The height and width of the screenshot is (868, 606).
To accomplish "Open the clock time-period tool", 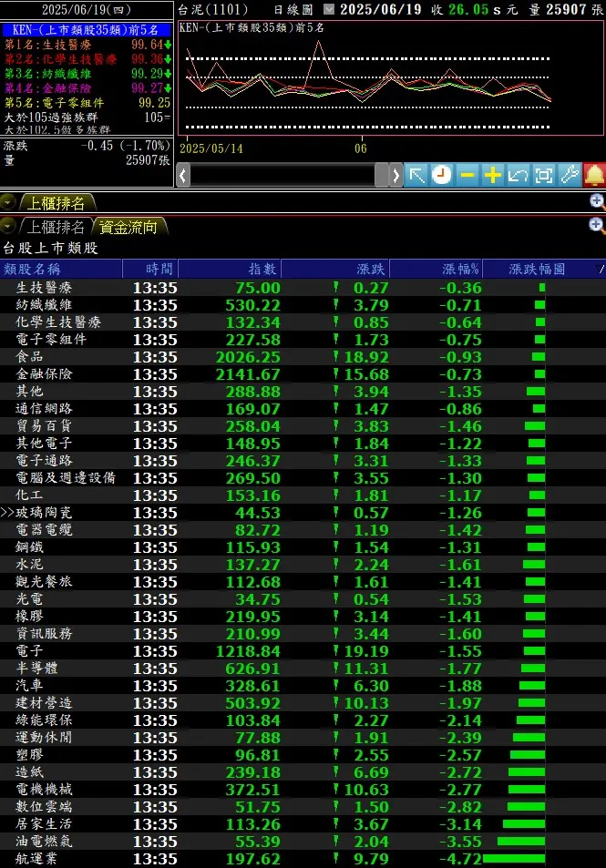I will 441,176.
